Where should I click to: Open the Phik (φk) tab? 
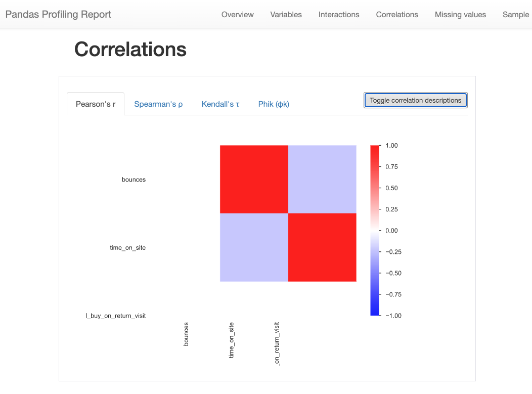click(x=274, y=104)
